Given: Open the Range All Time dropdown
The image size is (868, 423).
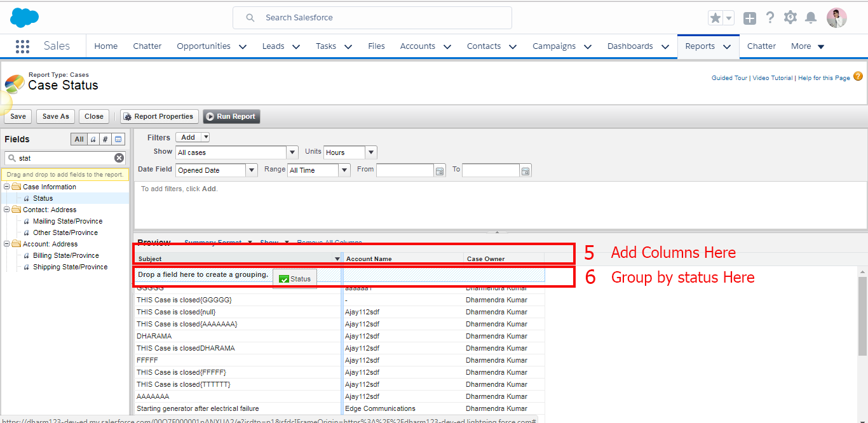Looking at the screenshot, I should pyautogui.click(x=344, y=170).
